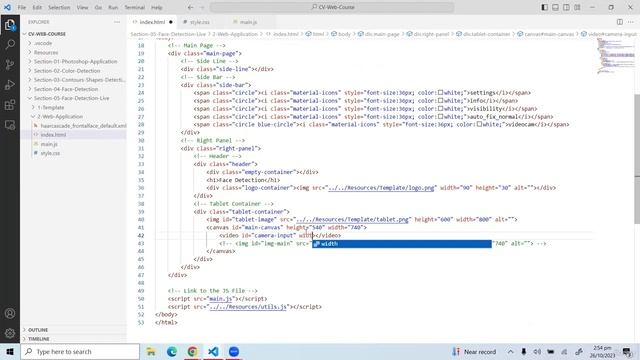Open the notification center tray icon
This screenshot has height=360, width=640.
[x=627, y=351]
